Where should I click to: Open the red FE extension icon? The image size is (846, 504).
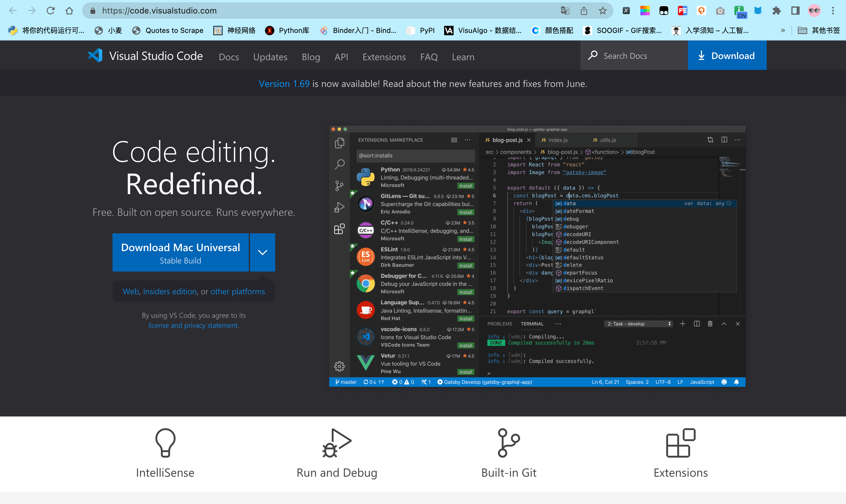(683, 11)
